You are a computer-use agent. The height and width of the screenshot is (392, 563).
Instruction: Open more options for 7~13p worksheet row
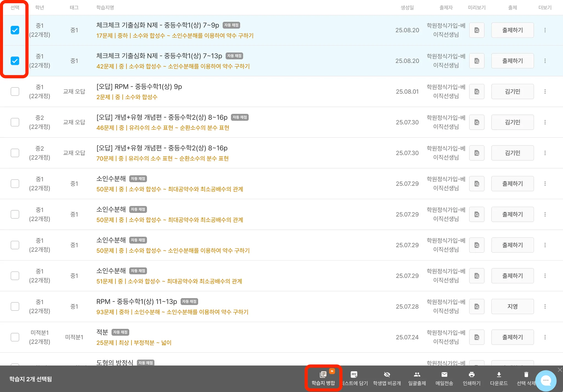(545, 61)
